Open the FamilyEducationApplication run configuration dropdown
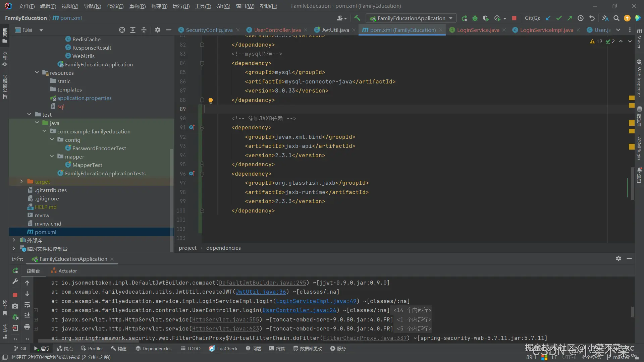 [x=411, y=18]
